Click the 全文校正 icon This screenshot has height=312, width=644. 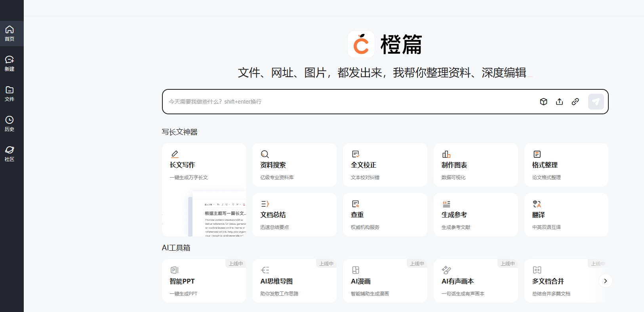coord(356,154)
